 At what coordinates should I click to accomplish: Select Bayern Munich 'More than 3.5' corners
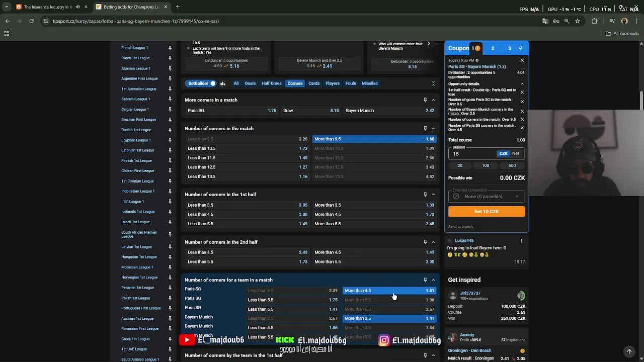389,318
